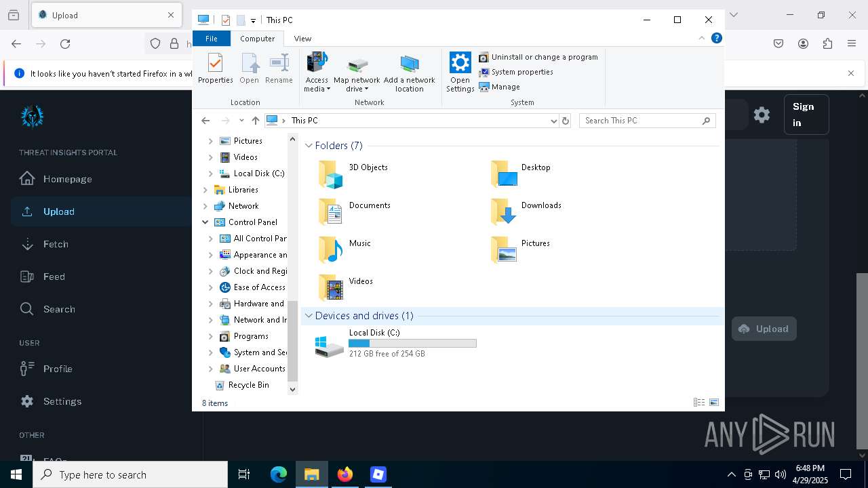
Task: Switch to large icons view layout
Action: [714, 403]
